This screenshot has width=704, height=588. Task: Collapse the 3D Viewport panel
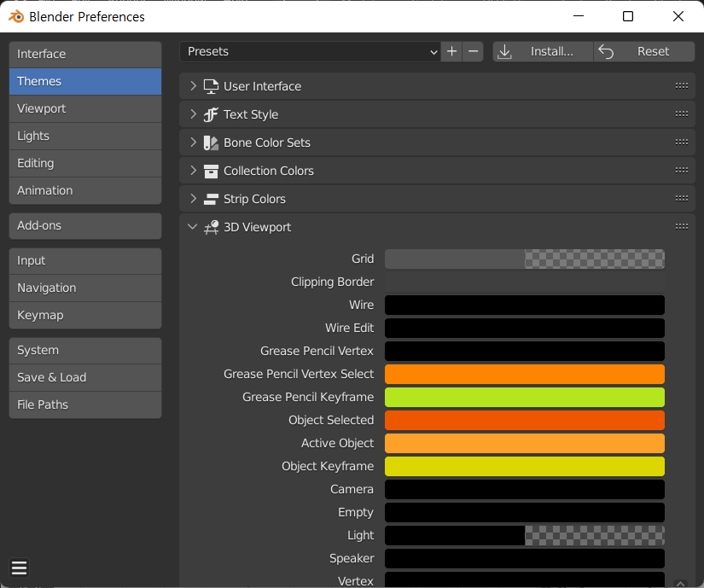[193, 227]
